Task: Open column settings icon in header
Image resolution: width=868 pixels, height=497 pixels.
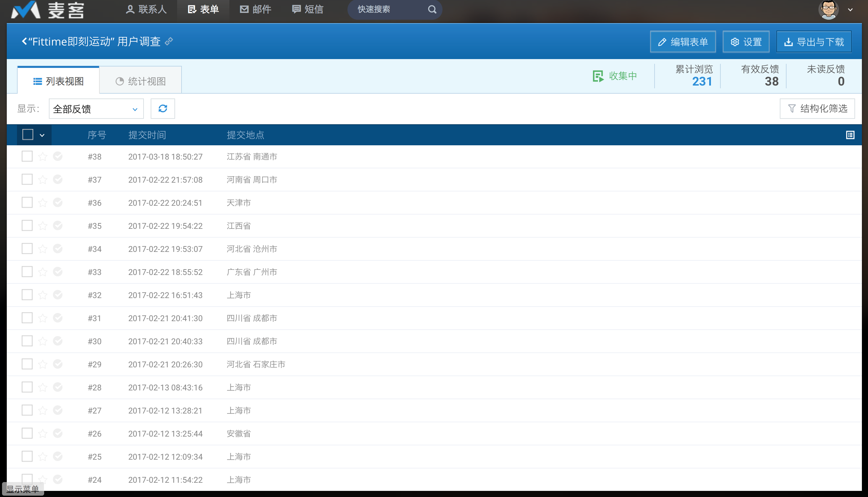Action: 850,135
